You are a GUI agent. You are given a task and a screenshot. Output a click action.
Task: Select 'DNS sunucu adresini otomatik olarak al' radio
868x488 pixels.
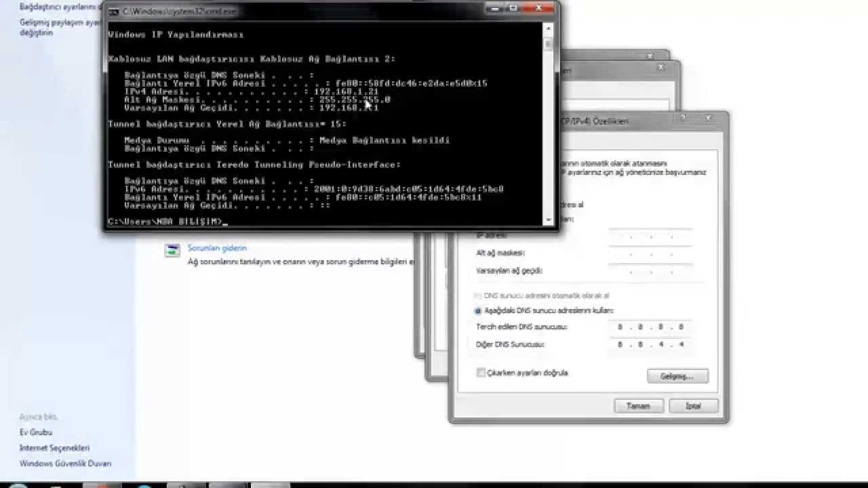478,296
